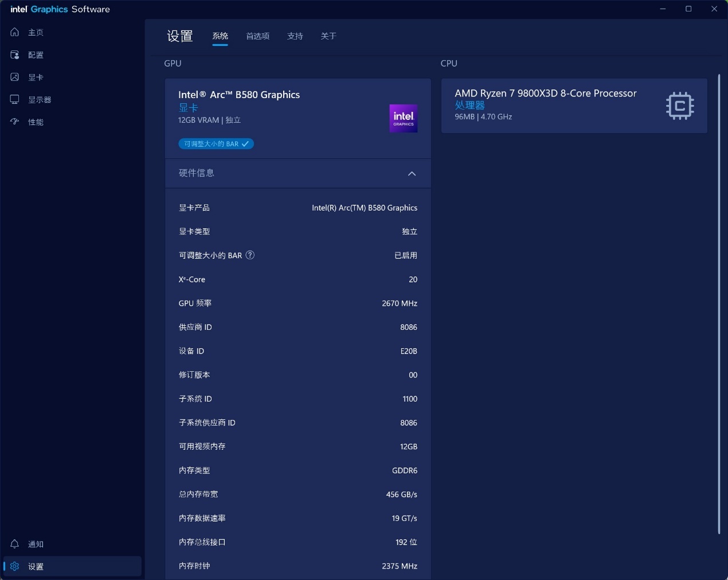The height and width of the screenshot is (580, 728).
Task: Click the blue 显卡 link on GPU card
Action: [x=188, y=108]
